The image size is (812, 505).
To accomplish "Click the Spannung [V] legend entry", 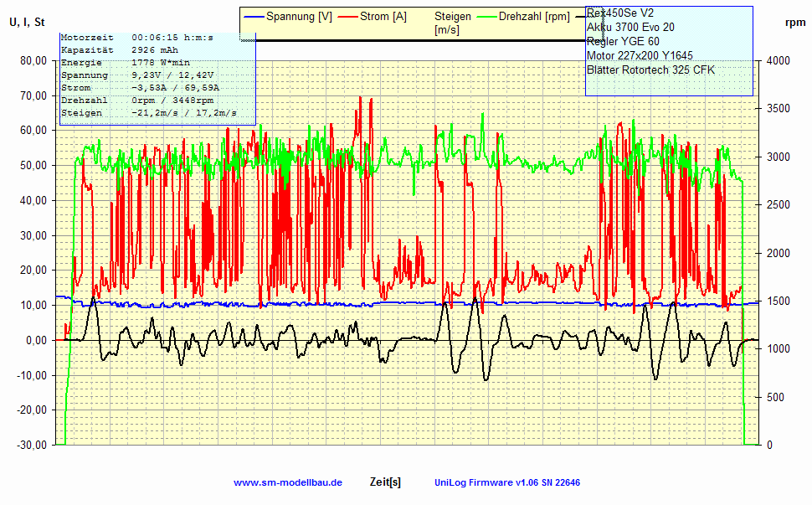I will [287, 17].
